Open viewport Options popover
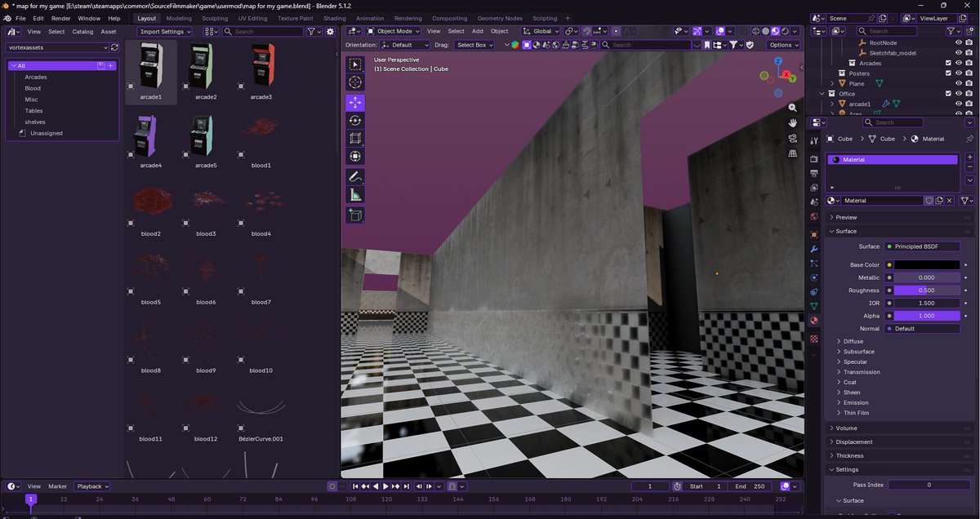980x519 pixels. [x=783, y=45]
